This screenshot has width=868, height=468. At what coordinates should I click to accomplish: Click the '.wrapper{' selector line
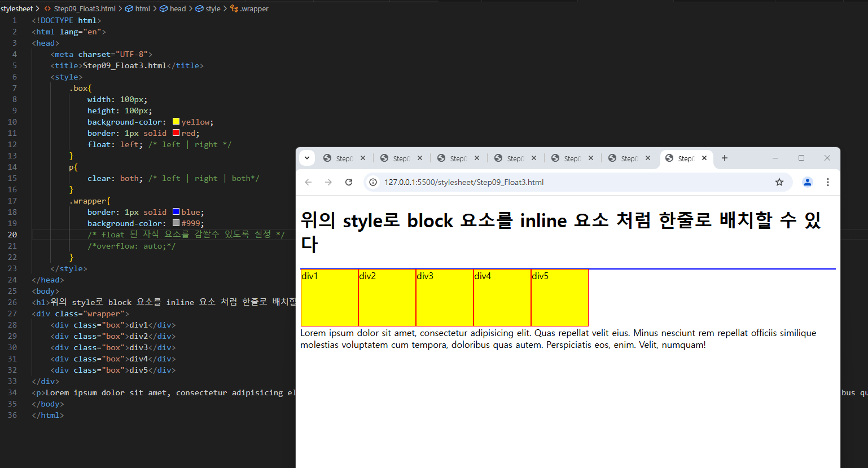(90, 201)
